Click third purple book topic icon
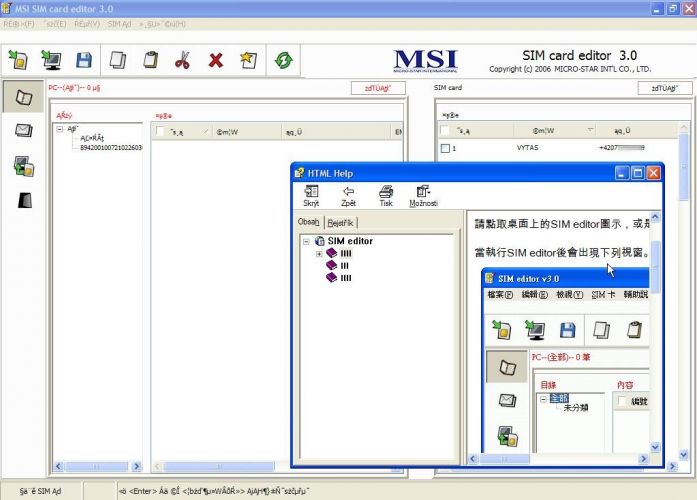697x500 pixels. tap(332, 278)
